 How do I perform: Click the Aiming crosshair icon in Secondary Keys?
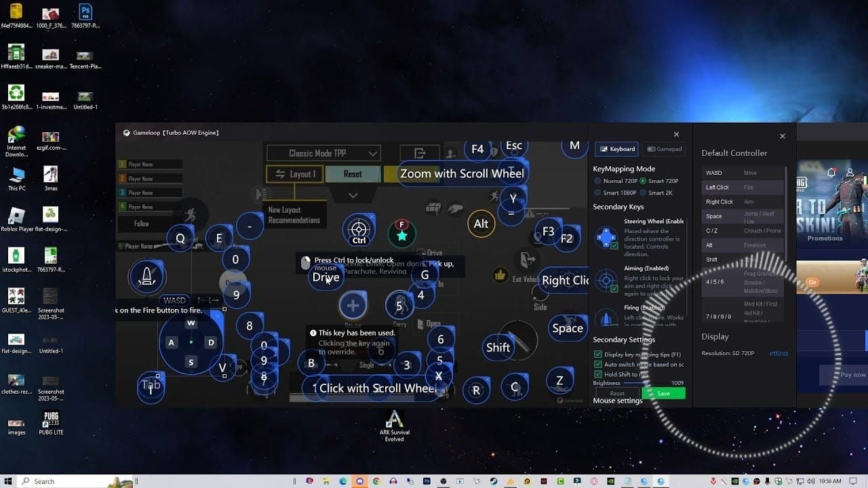606,281
